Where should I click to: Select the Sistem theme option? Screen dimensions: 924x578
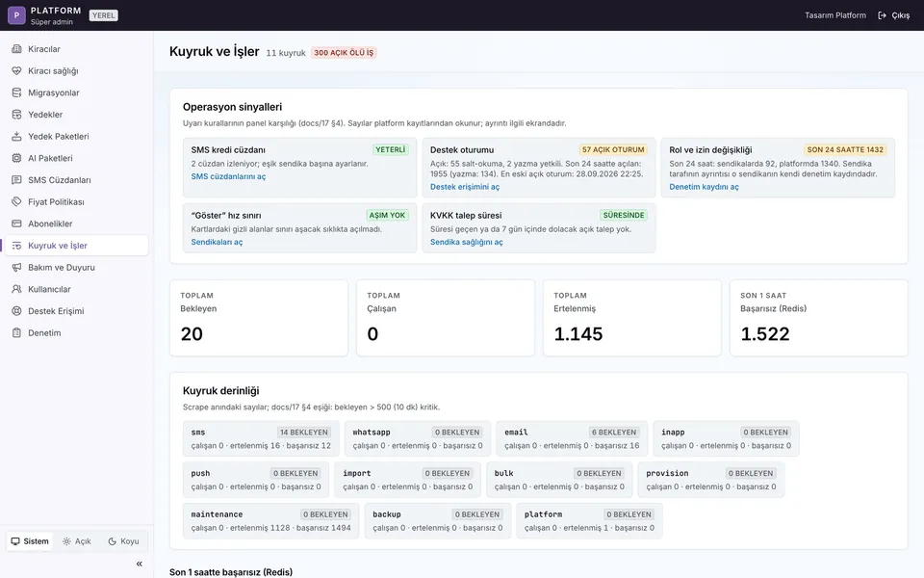point(30,541)
